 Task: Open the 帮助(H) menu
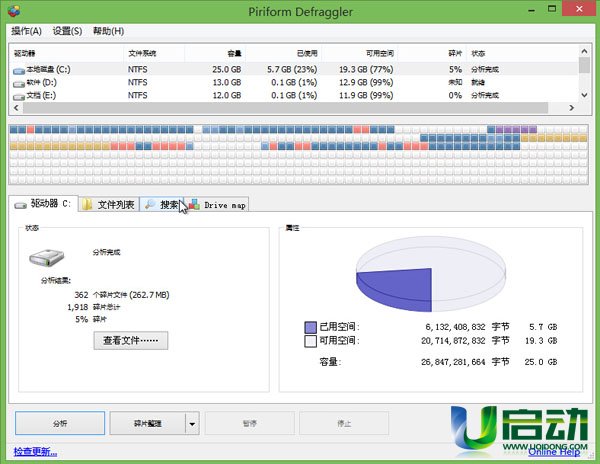coord(109,31)
